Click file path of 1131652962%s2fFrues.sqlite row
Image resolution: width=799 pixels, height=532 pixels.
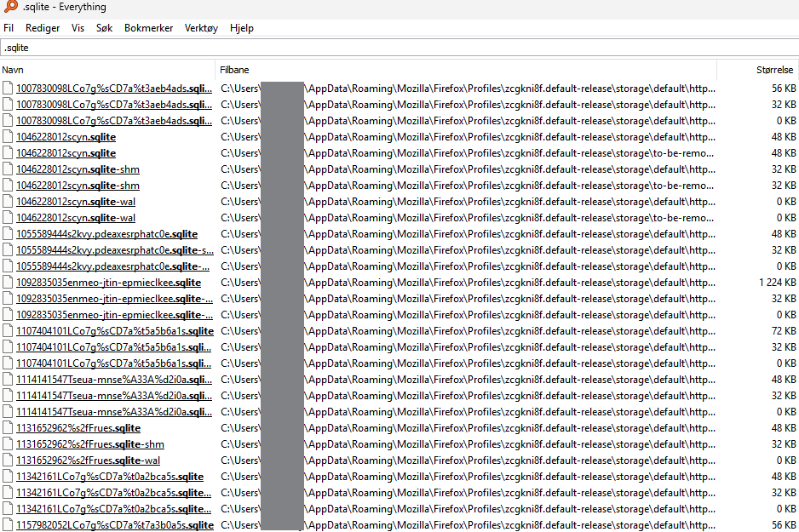pos(468,428)
